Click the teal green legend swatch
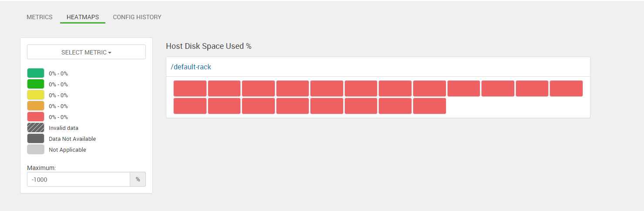The image size is (644, 211). [36, 73]
